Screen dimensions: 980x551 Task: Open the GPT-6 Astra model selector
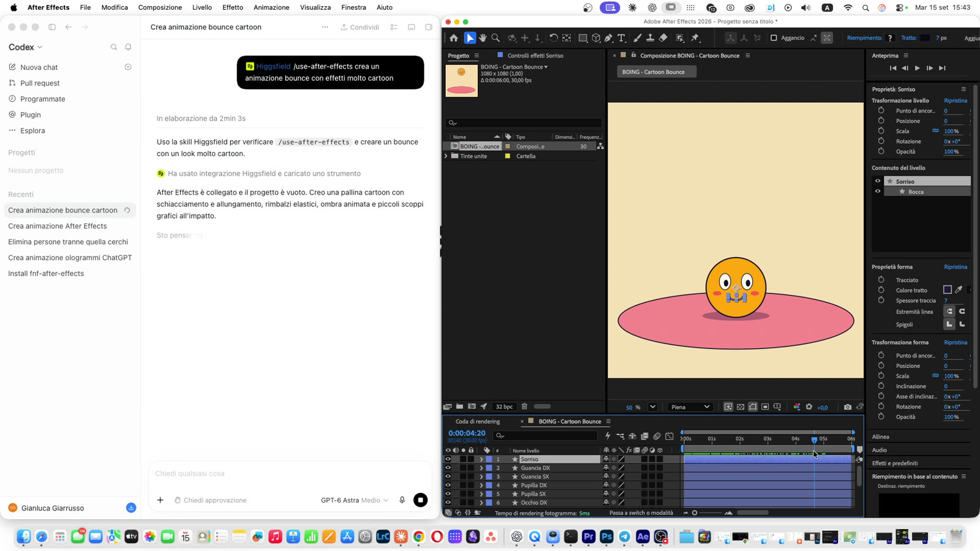tap(355, 500)
